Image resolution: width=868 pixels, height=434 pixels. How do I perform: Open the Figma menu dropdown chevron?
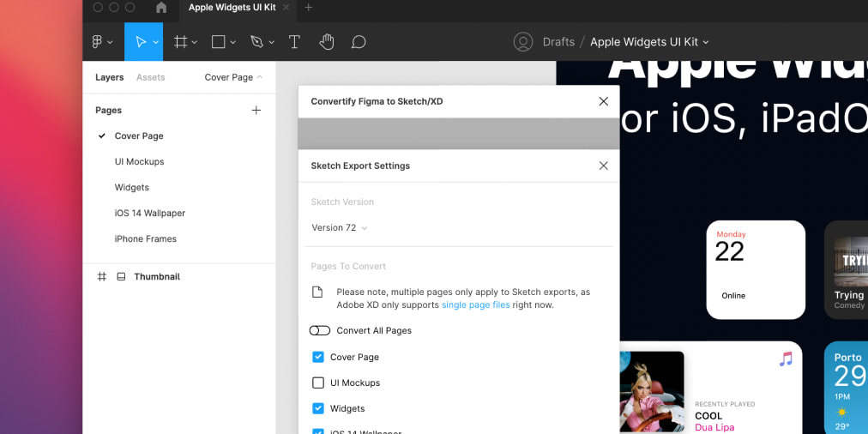coord(110,42)
